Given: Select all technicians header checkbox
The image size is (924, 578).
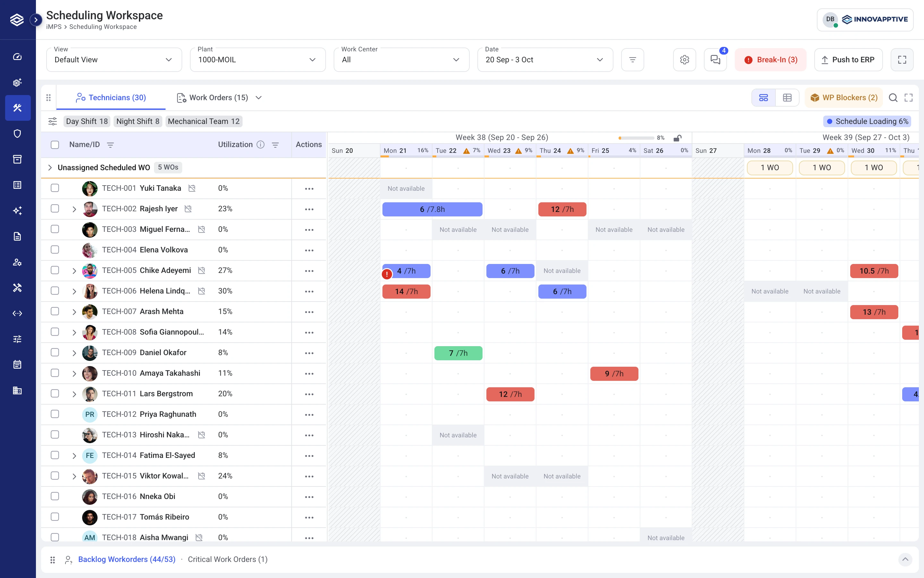Looking at the screenshot, I should point(55,145).
